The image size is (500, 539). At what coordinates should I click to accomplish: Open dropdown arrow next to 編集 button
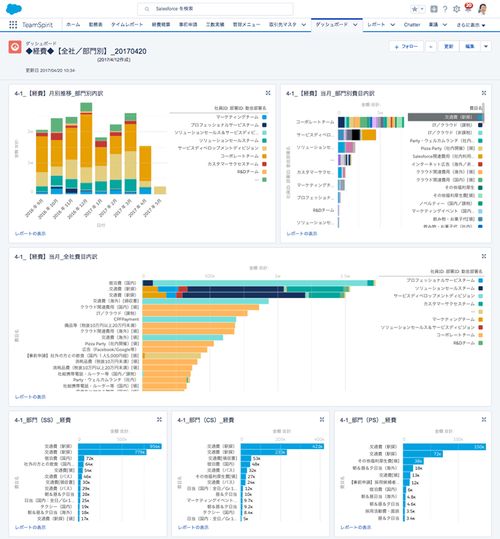click(486, 46)
